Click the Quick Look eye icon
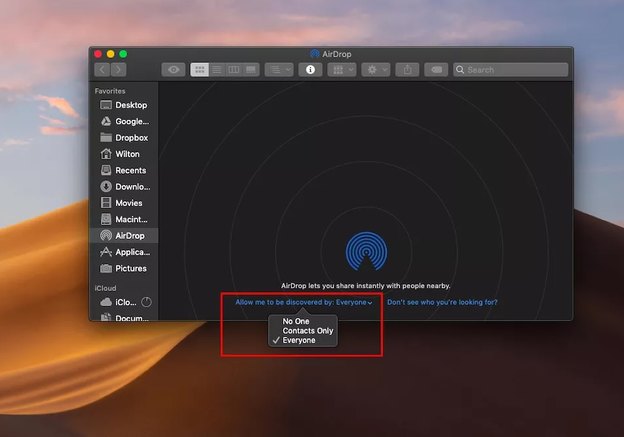 tap(175, 70)
